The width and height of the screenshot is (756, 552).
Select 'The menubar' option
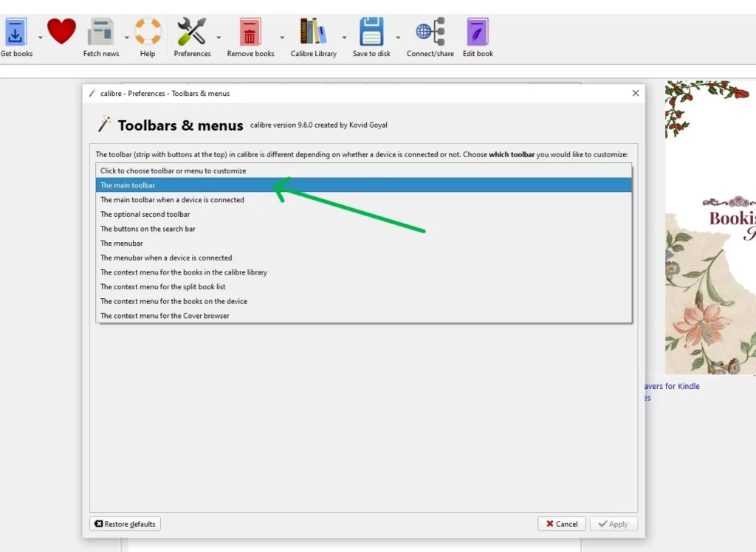point(363,243)
